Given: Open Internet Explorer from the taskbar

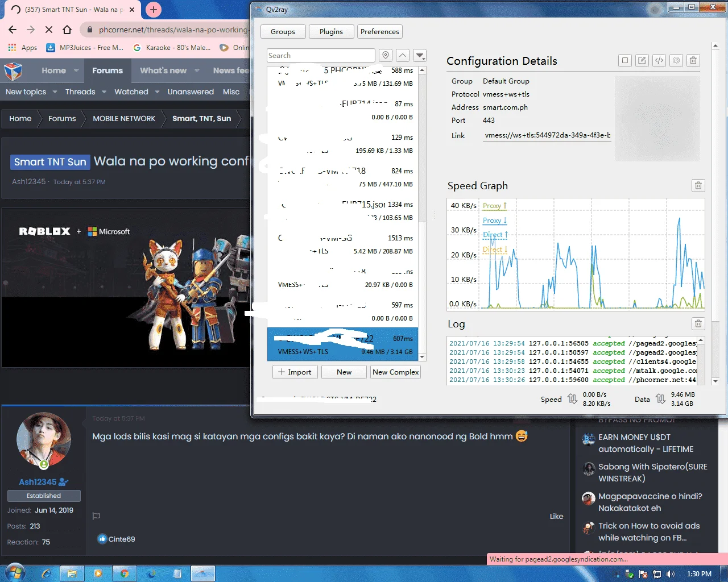Looking at the screenshot, I should click(x=47, y=573).
